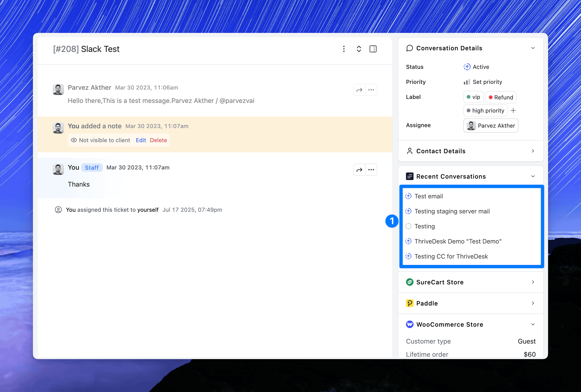Image resolution: width=581 pixels, height=392 pixels.
Task: Toggle the sidebar panel layout icon
Action: [373, 49]
